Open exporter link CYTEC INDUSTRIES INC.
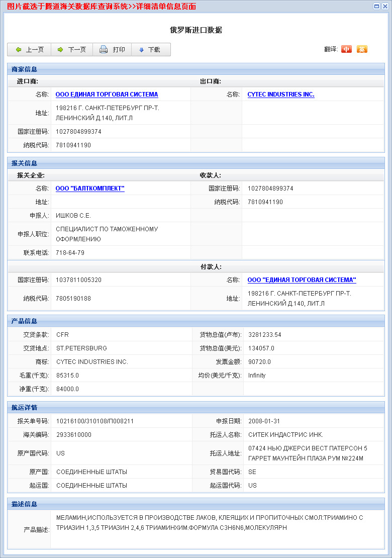 (281, 95)
